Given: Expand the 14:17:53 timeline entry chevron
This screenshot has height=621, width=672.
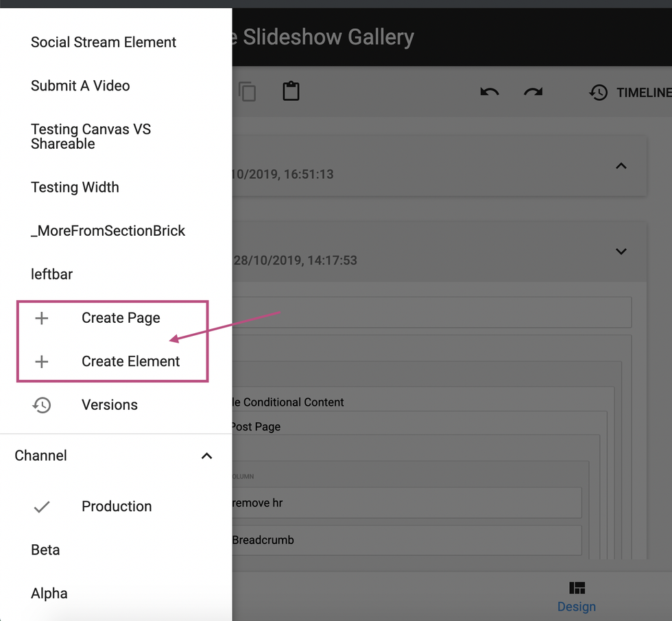Looking at the screenshot, I should pos(621,252).
